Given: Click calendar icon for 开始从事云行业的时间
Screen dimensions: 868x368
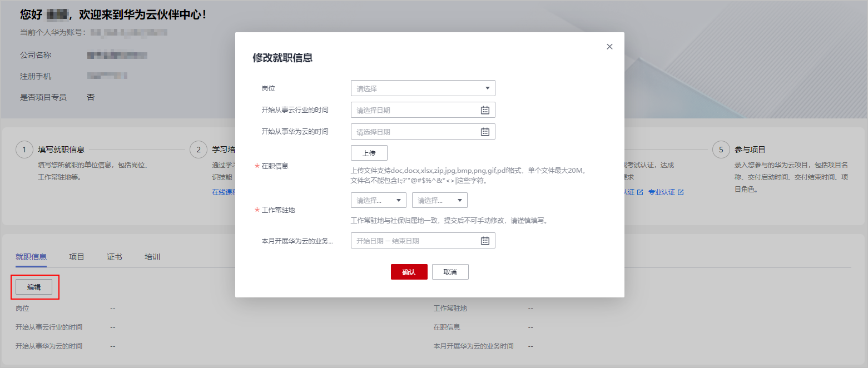Looking at the screenshot, I should pos(485,110).
